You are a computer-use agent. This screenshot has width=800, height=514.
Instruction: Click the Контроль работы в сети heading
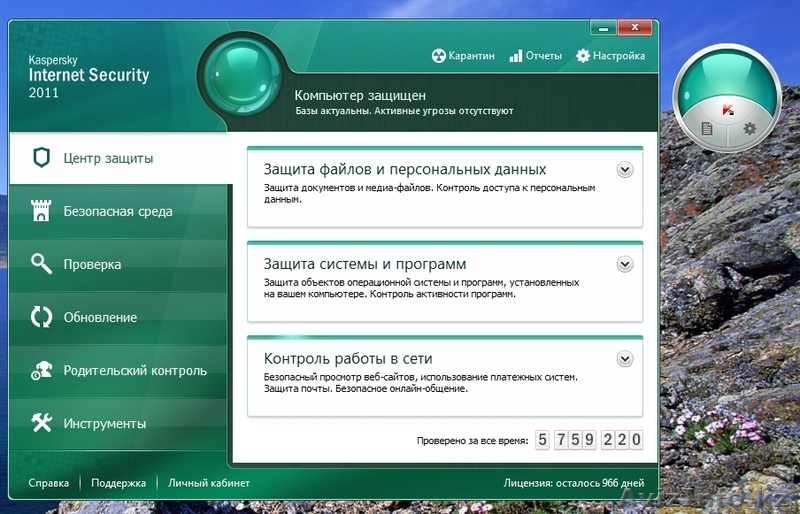[348, 359]
